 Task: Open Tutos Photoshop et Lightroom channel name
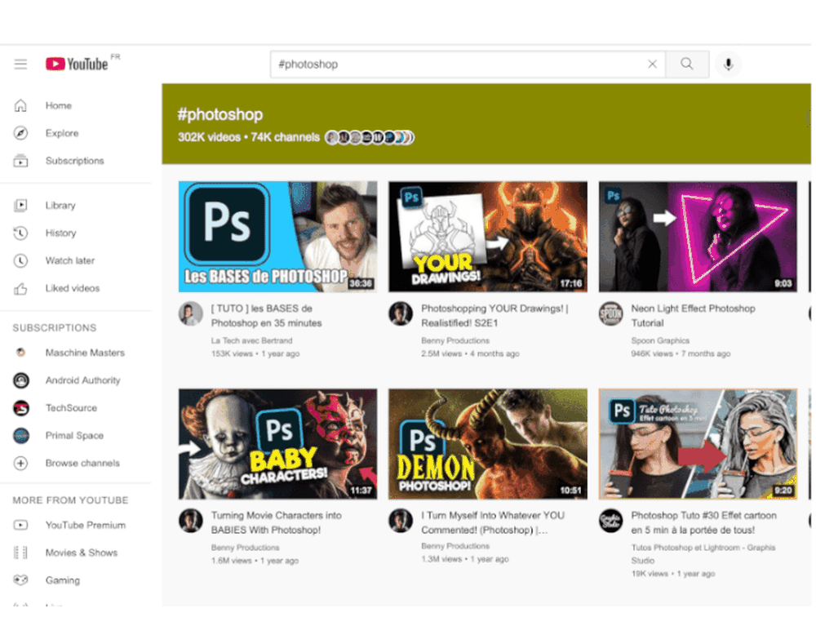[703, 554]
